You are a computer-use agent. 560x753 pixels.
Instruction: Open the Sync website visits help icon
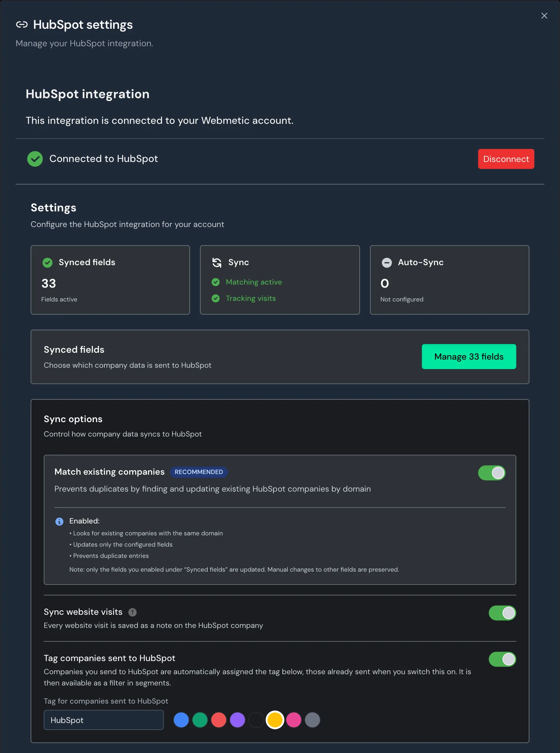tap(132, 612)
